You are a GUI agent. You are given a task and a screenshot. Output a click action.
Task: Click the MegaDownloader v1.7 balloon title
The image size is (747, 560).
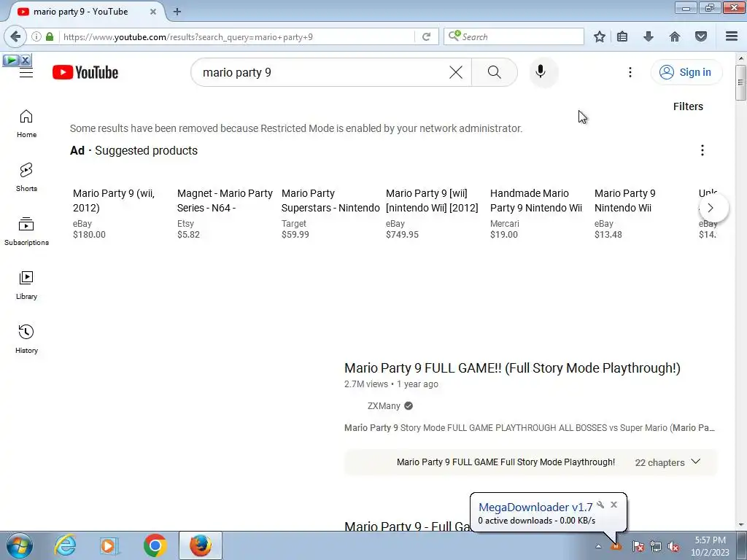coord(535,507)
